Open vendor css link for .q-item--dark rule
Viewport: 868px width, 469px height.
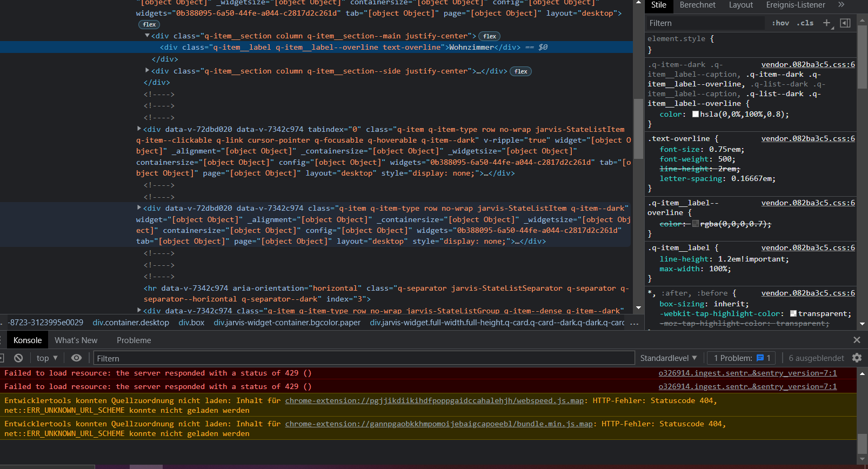pos(808,64)
